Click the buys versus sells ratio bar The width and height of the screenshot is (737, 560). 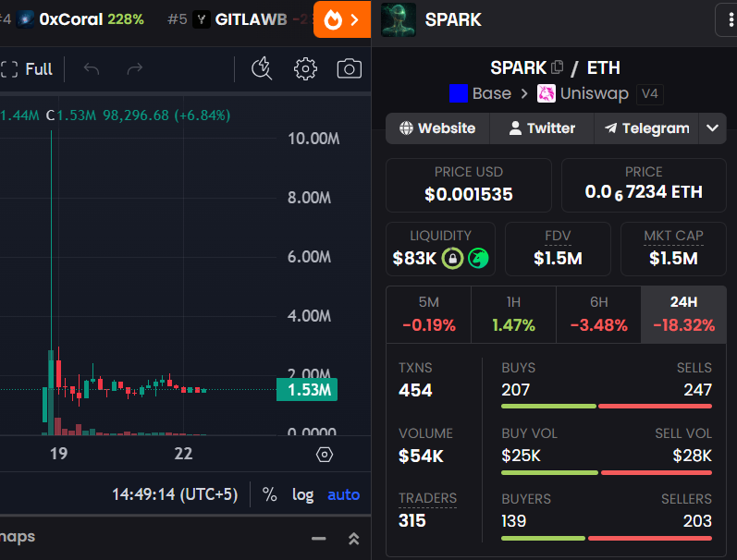607,406
